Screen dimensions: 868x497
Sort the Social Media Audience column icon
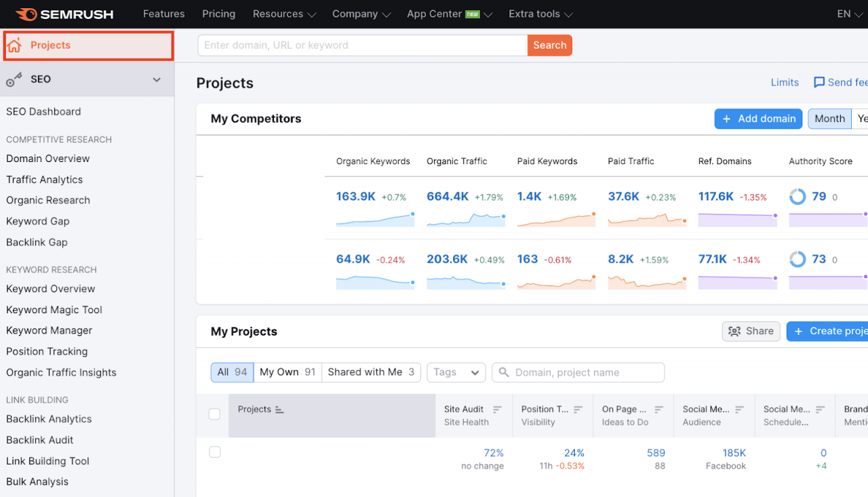(740, 410)
